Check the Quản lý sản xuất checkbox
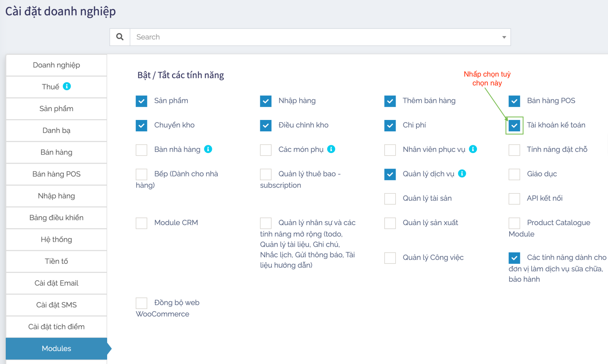Viewport: 608px width, 364px height. pos(390,223)
